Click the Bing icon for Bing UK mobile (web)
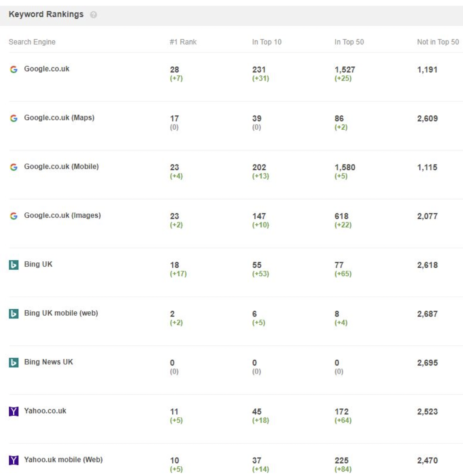The height and width of the screenshot is (476, 463). [x=14, y=314]
